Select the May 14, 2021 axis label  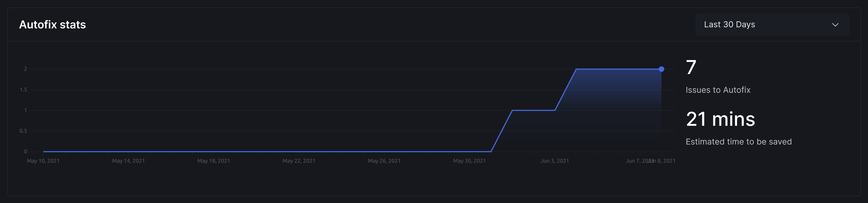point(128,161)
